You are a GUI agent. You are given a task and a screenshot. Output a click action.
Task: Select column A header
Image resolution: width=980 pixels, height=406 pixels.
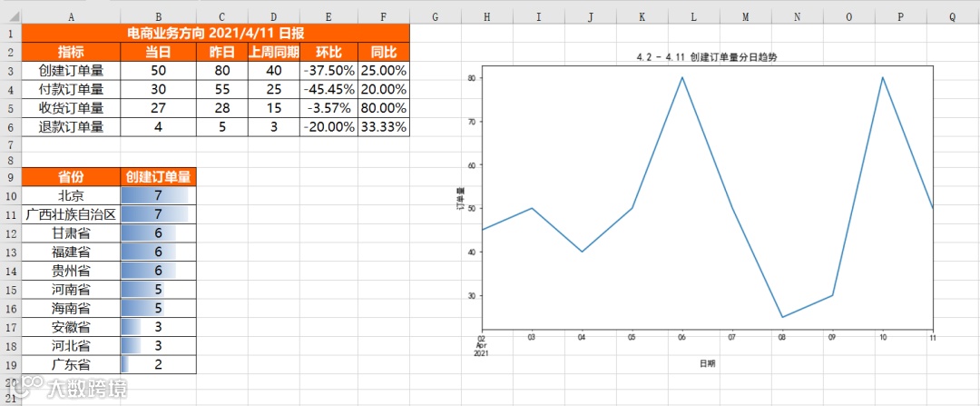72,18
